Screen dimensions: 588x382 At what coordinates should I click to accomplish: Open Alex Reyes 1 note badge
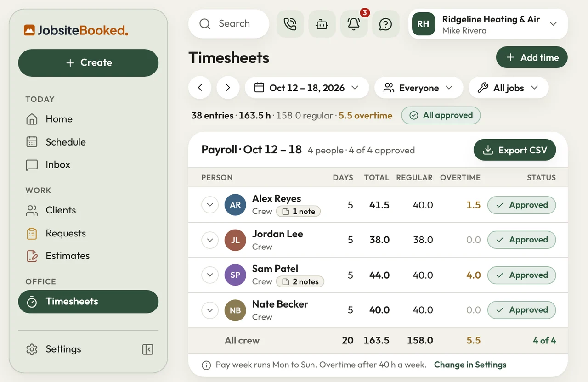[298, 211]
